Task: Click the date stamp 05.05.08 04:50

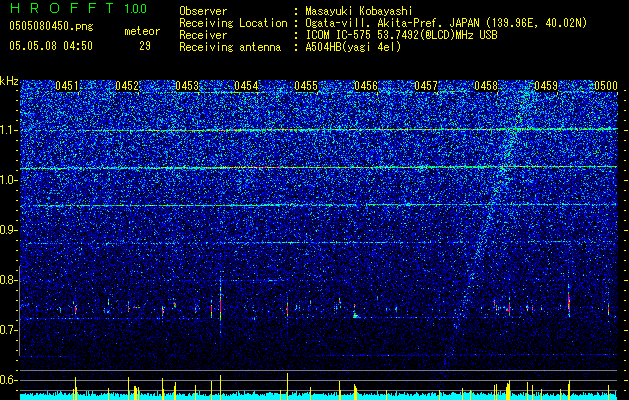Action: click(51, 46)
